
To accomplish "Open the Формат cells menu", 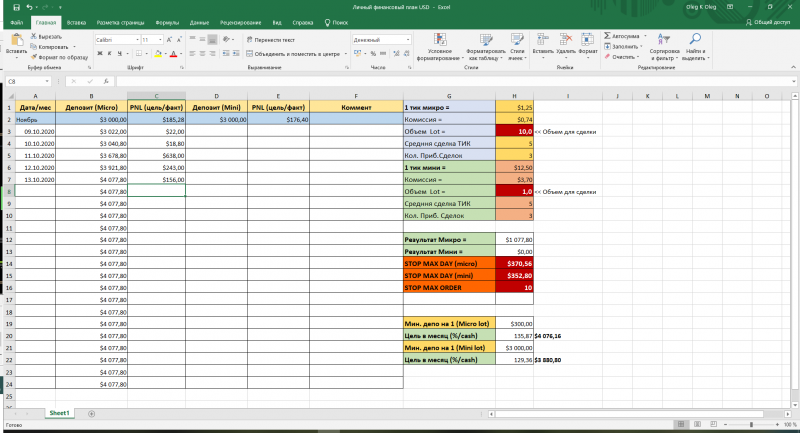I will (588, 46).
